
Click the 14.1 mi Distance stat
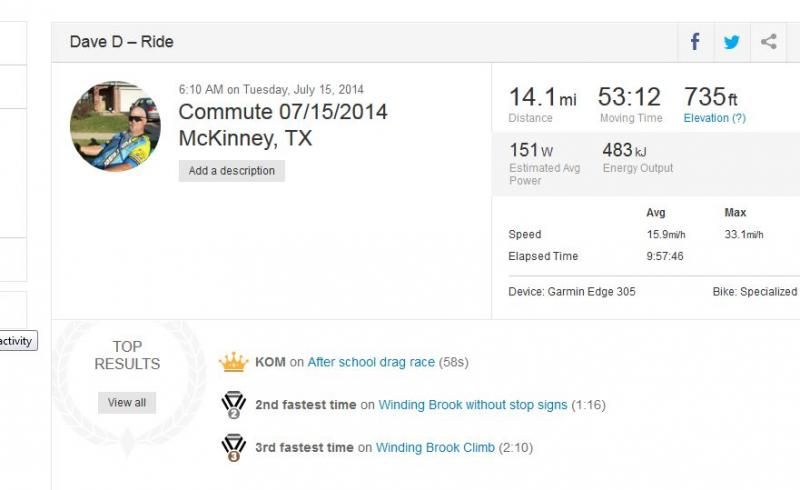click(542, 104)
